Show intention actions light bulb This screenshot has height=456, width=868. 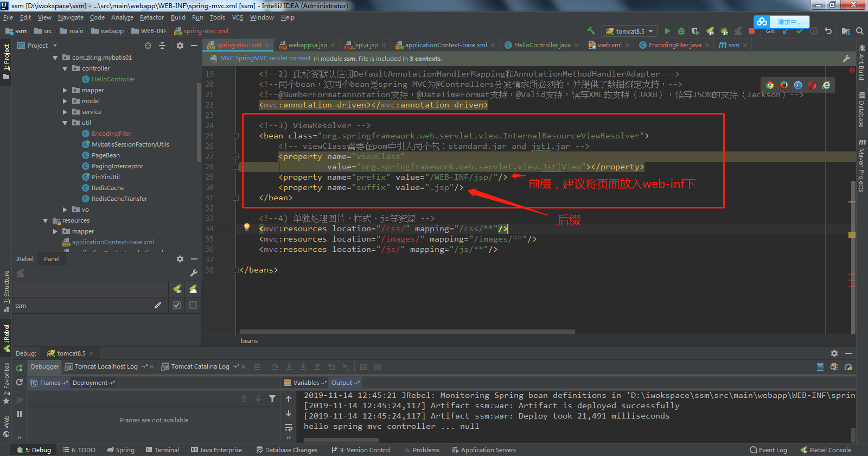pos(247,227)
